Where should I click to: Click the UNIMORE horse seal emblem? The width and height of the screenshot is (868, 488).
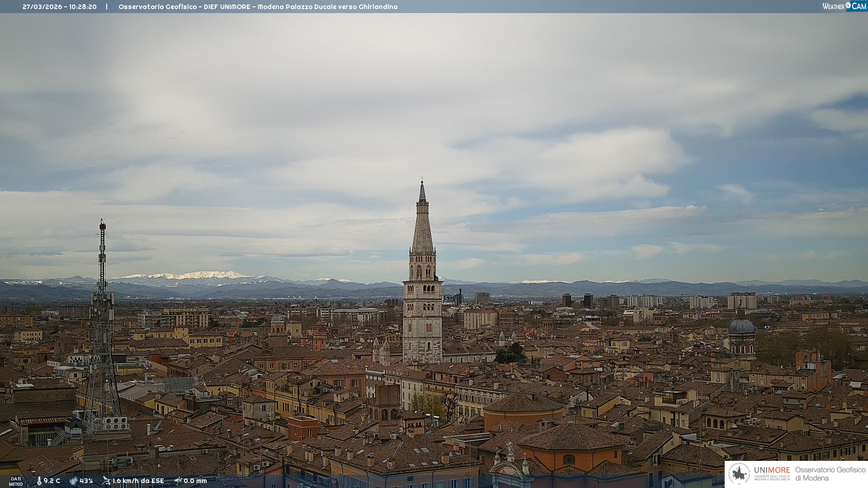pyautogui.click(x=739, y=474)
